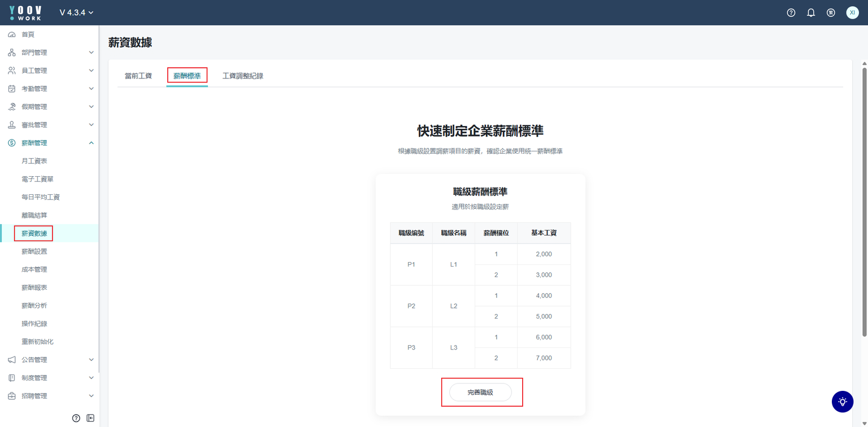Click the page vertical scrollbar

click(x=863, y=198)
